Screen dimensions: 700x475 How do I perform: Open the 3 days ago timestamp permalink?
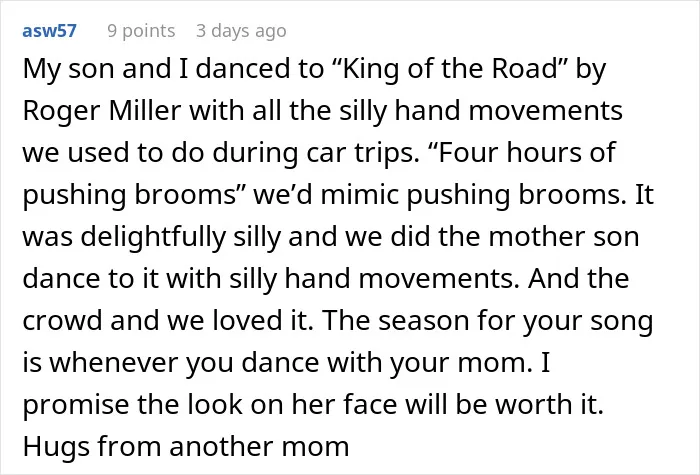(x=241, y=31)
